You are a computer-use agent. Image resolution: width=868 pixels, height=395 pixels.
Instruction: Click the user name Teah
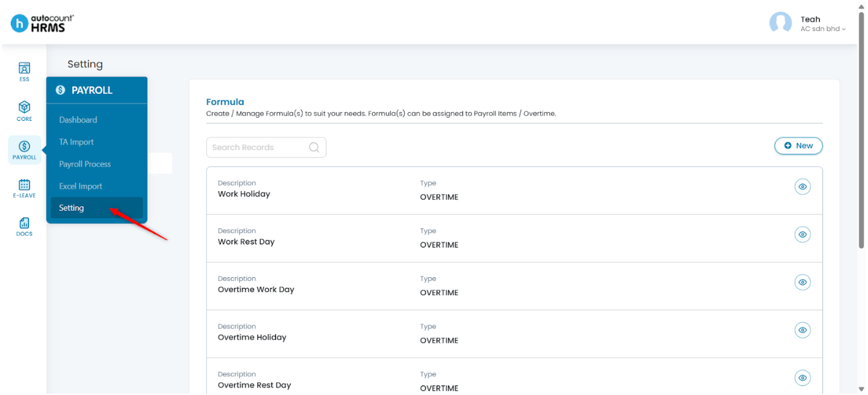[810, 20]
